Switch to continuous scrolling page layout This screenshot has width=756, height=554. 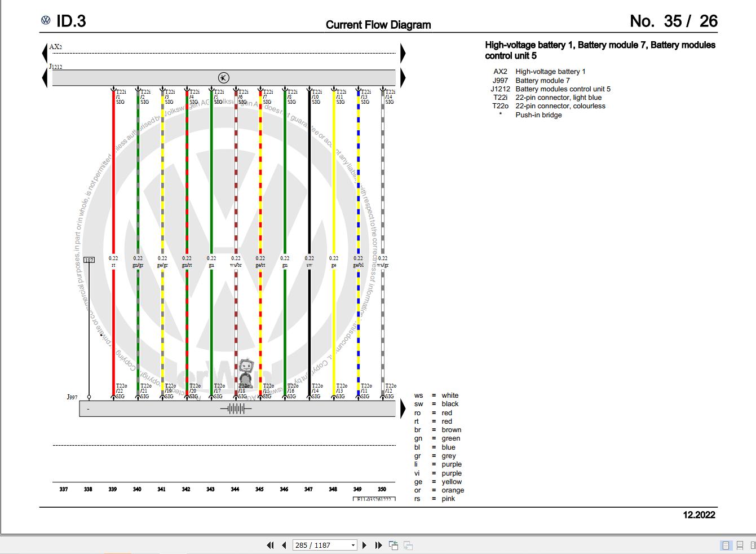pos(740,546)
